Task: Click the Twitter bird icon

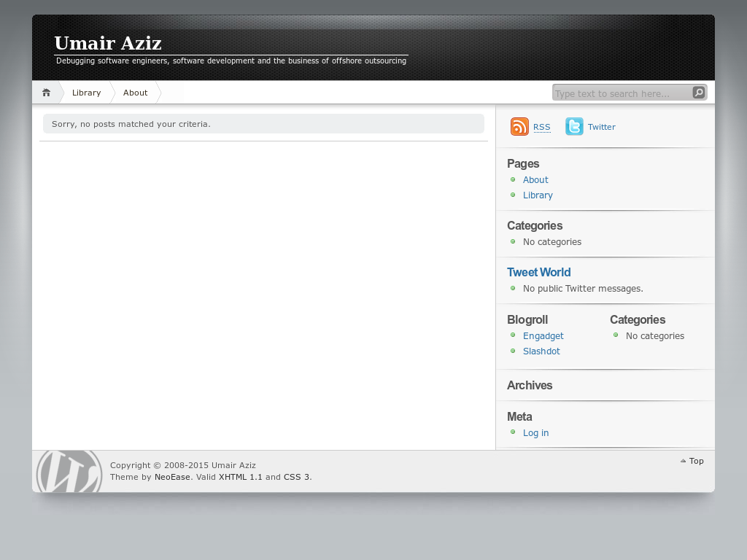Action: (574, 126)
